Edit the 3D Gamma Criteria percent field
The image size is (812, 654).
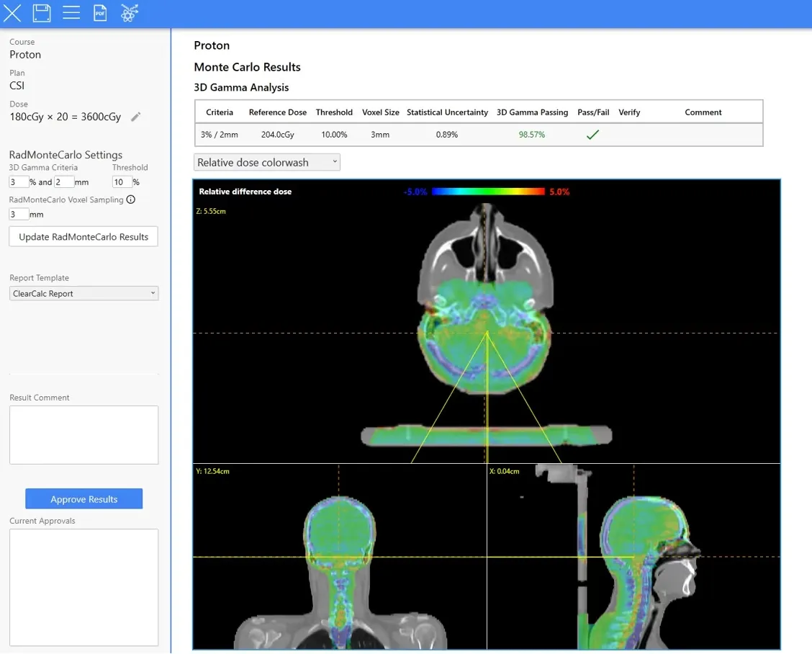[19, 182]
